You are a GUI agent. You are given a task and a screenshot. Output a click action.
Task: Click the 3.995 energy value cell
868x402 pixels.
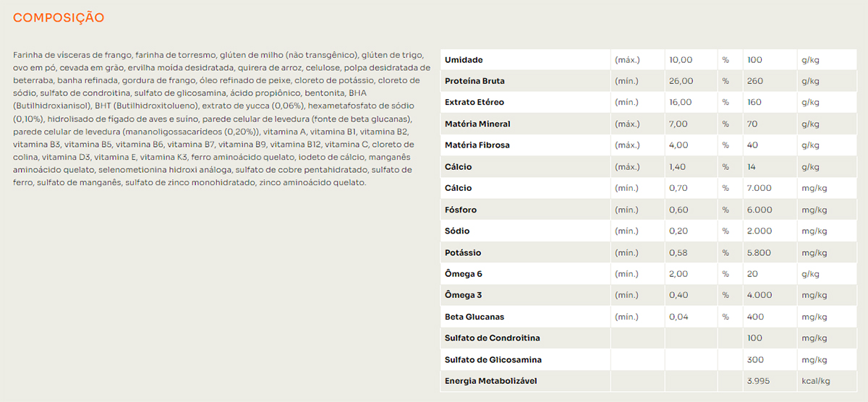pyautogui.click(x=759, y=381)
